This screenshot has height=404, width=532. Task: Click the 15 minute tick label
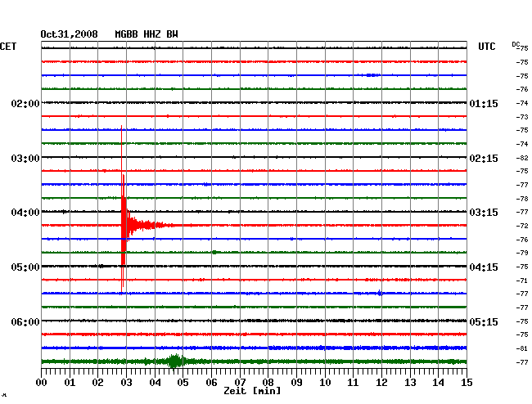(467, 382)
